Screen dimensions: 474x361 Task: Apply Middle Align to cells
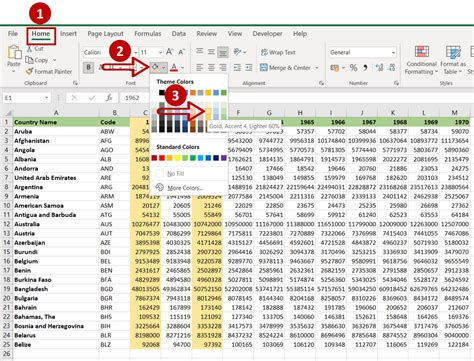(x=211, y=52)
